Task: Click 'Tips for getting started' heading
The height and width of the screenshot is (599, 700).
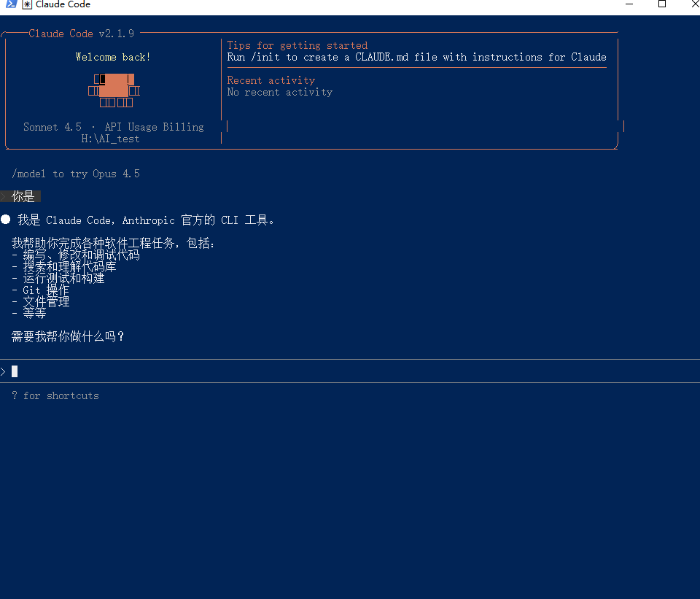Action: (x=297, y=45)
